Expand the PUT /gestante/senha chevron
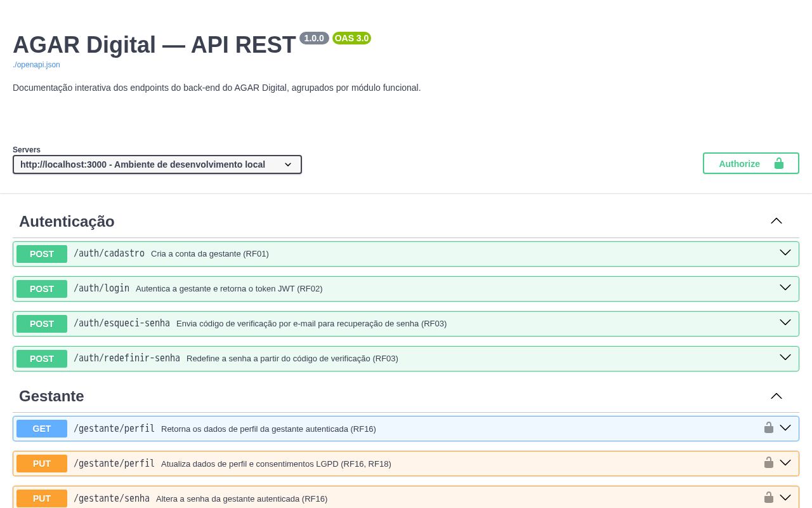Screen dimensions: 812x508 coord(785,498)
